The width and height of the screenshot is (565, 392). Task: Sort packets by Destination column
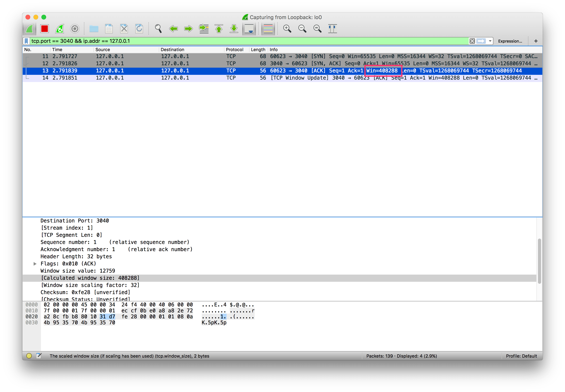click(x=192, y=50)
